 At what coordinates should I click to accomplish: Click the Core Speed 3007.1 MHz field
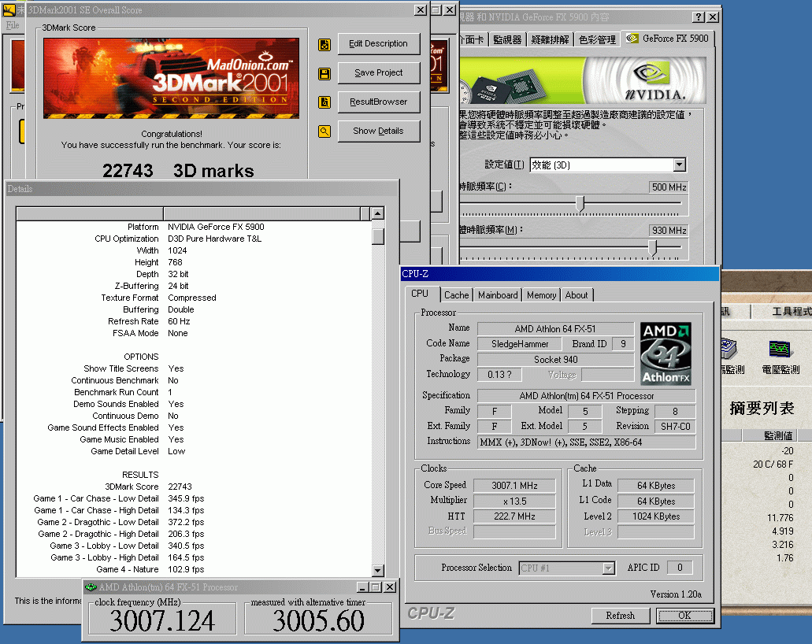click(514, 486)
